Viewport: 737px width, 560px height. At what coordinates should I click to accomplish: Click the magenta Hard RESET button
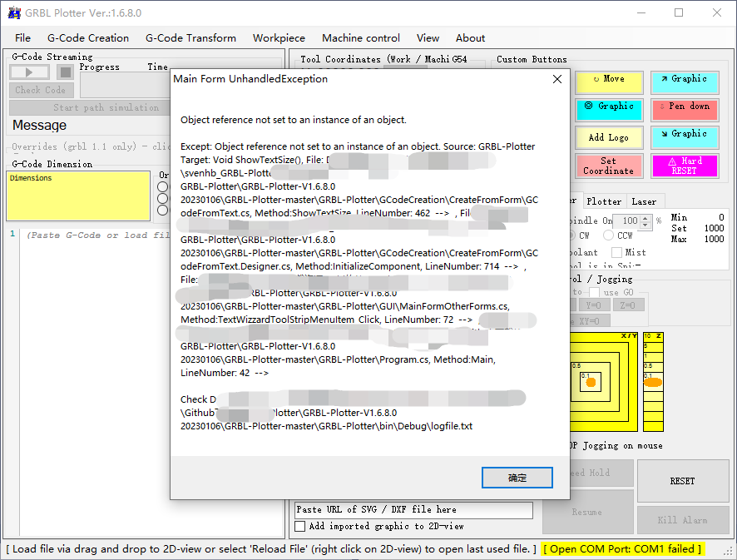[685, 166]
